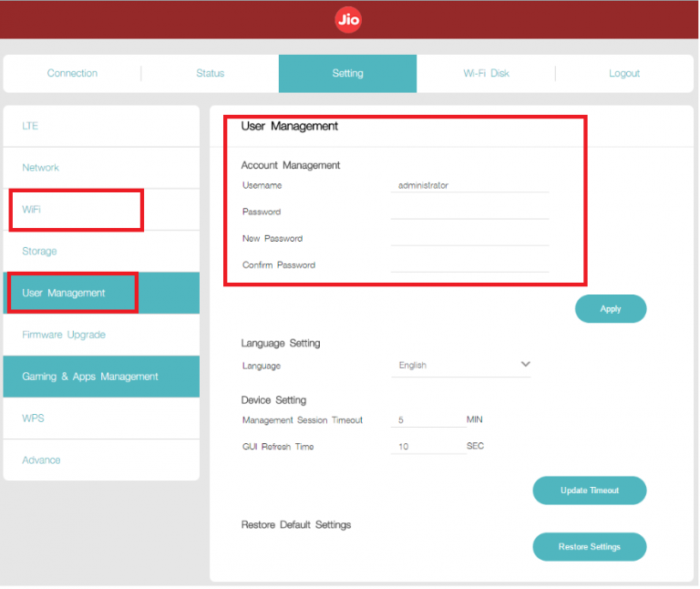Open Gaming & Apps Management
This screenshot has width=700, height=589.
(x=101, y=377)
